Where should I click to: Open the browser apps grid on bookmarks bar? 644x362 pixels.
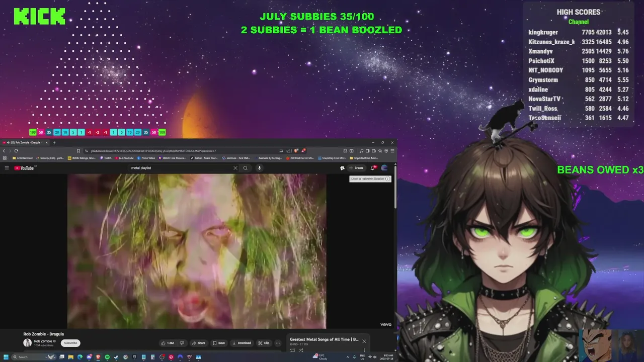(x=5, y=158)
